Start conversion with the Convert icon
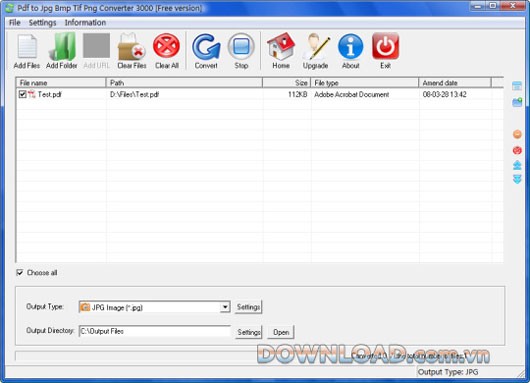530x383 pixels. [x=206, y=47]
